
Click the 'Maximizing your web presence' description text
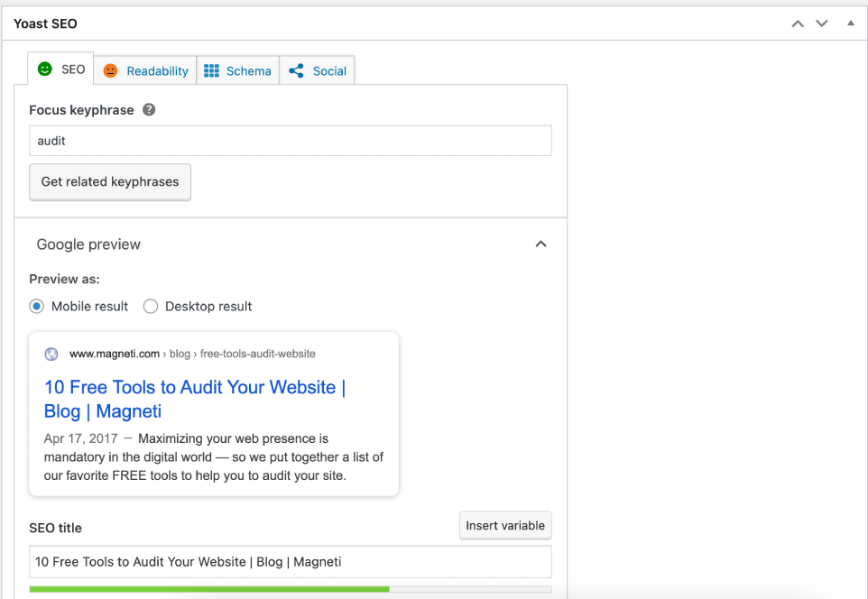pyautogui.click(x=214, y=457)
